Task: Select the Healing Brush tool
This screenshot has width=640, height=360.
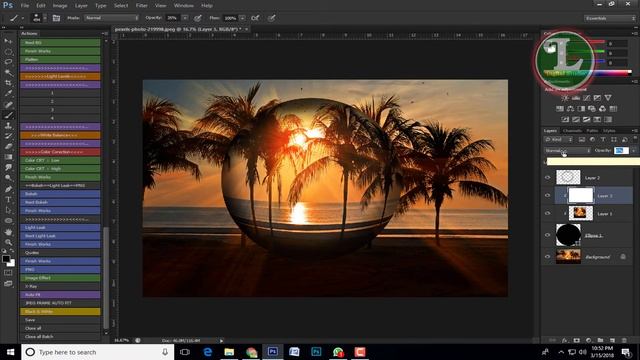Action: point(8,104)
